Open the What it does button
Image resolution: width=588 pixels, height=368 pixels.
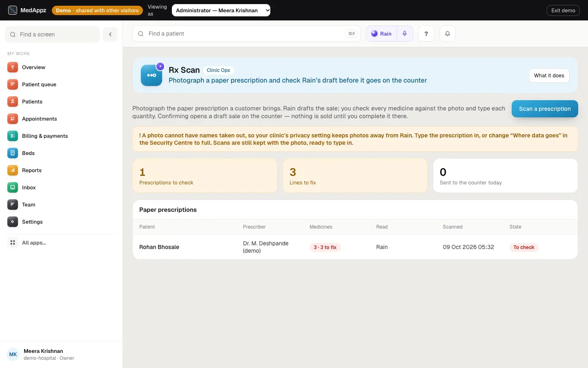click(549, 76)
